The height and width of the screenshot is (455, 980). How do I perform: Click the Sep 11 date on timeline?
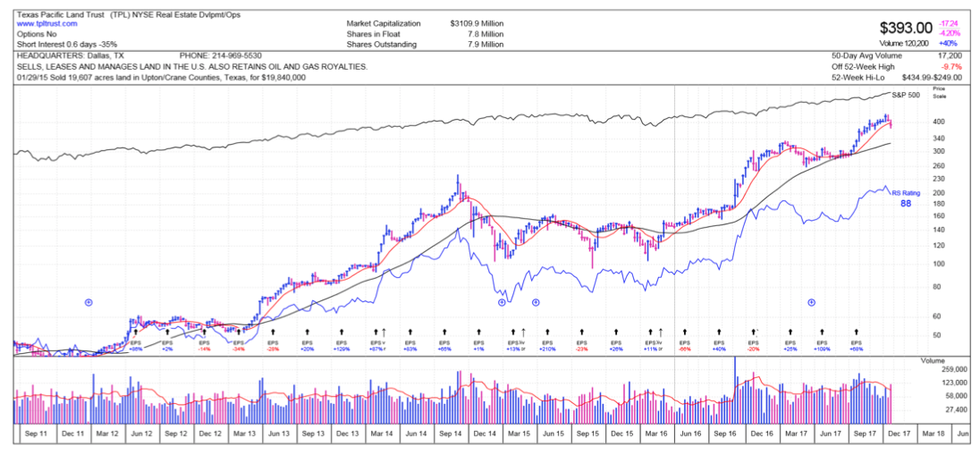coord(37,433)
